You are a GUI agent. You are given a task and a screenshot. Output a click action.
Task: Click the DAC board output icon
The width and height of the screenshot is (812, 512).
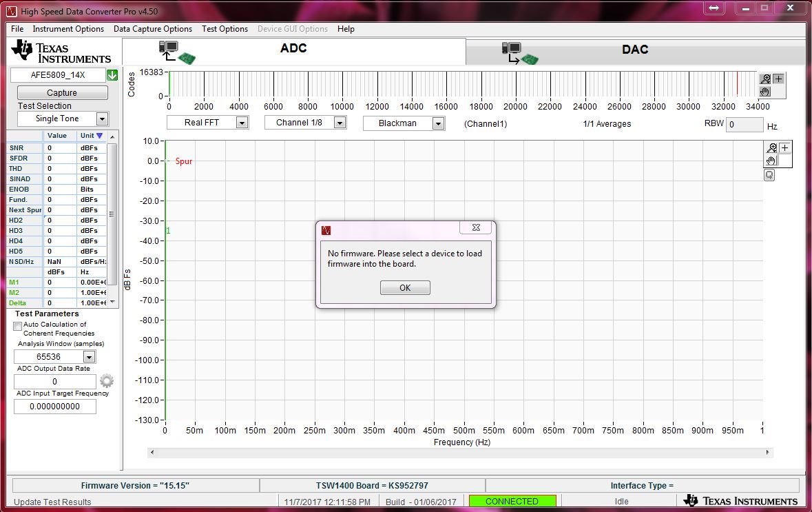click(x=520, y=53)
